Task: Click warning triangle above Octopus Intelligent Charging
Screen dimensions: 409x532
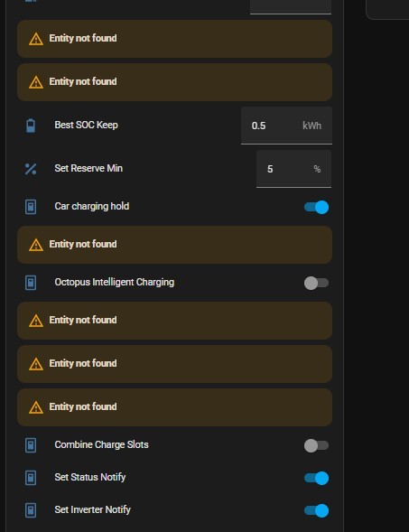Action: click(x=36, y=245)
